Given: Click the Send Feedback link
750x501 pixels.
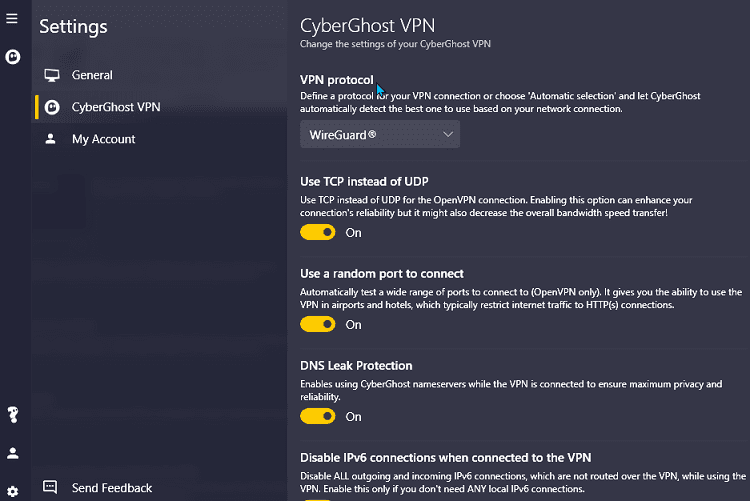Looking at the screenshot, I should coord(112,488).
